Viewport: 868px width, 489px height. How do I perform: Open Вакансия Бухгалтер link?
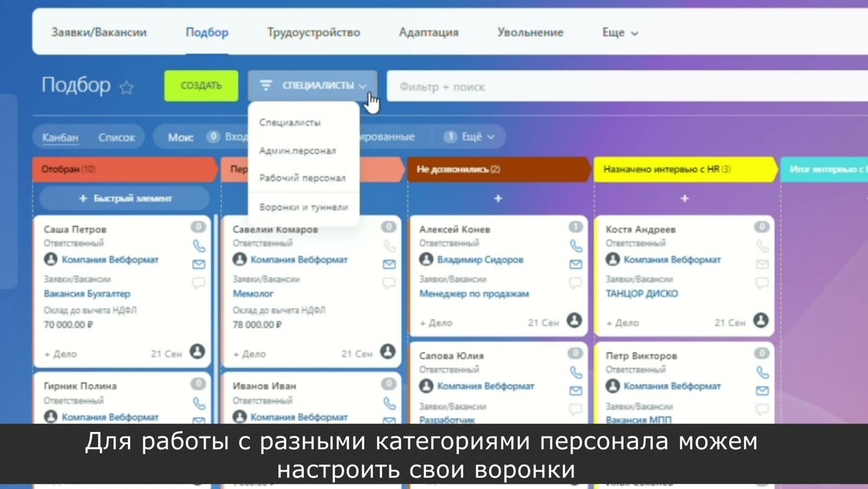pos(87,294)
